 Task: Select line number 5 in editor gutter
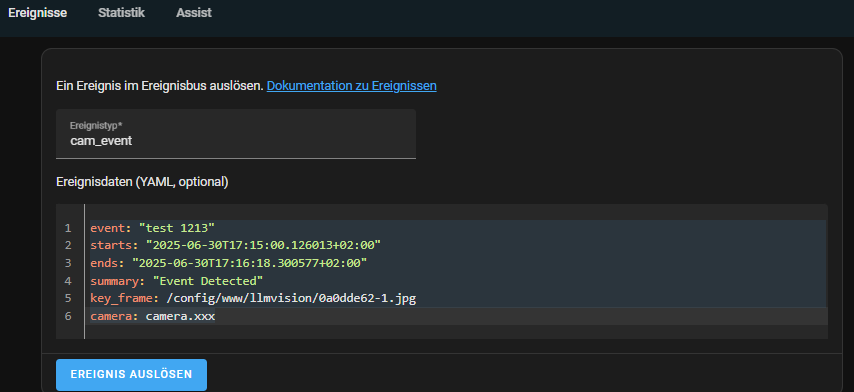[68, 298]
